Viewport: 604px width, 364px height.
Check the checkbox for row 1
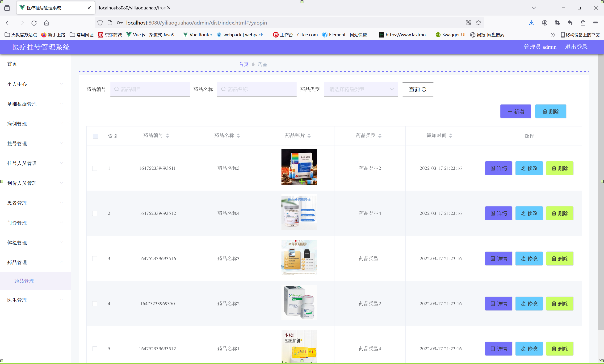[x=95, y=168]
